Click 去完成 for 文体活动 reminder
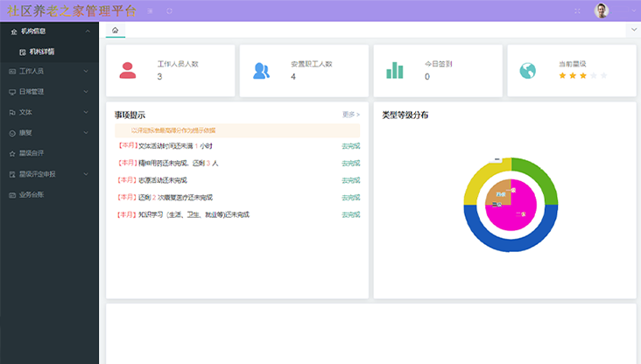Viewport: 641px width, 364px height. 350,146
